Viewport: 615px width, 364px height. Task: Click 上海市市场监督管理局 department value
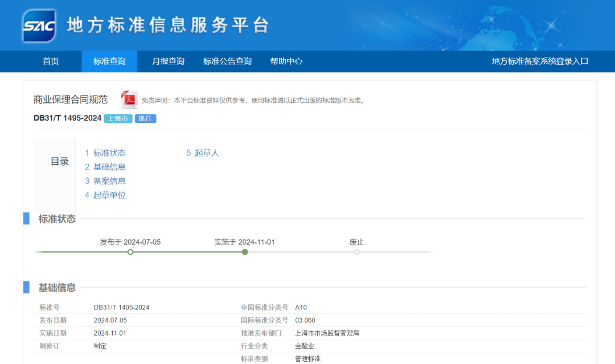(x=327, y=333)
